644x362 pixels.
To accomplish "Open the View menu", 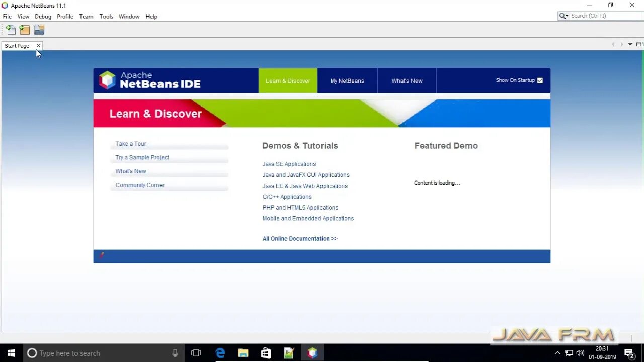I will point(23,17).
